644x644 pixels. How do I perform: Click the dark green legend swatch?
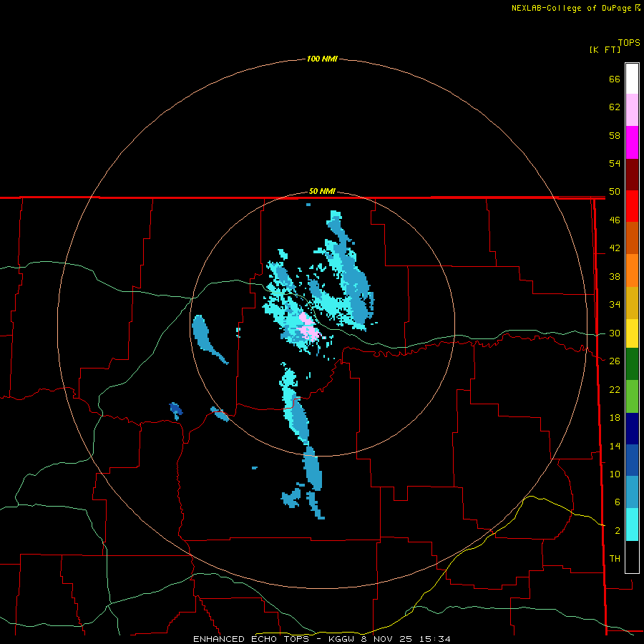coord(632,364)
